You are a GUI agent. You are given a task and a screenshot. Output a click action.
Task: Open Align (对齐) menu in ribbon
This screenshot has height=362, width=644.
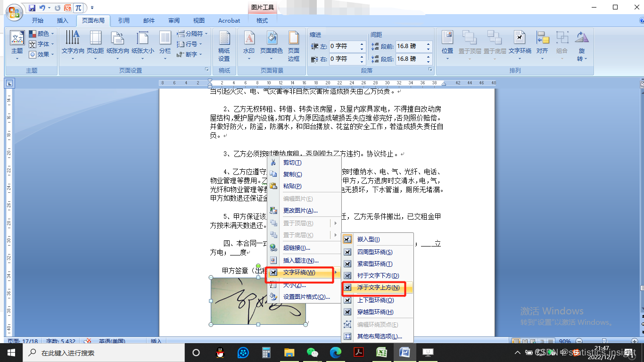(542, 45)
